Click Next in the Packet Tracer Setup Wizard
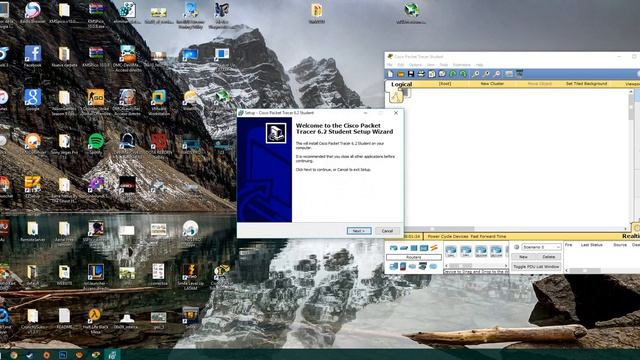 coord(359,231)
